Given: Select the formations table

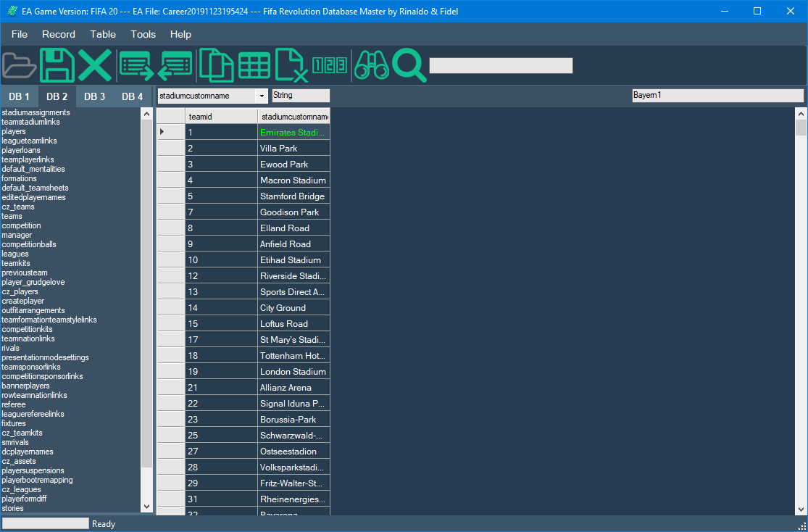Looking at the screenshot, I should [19, 178].
